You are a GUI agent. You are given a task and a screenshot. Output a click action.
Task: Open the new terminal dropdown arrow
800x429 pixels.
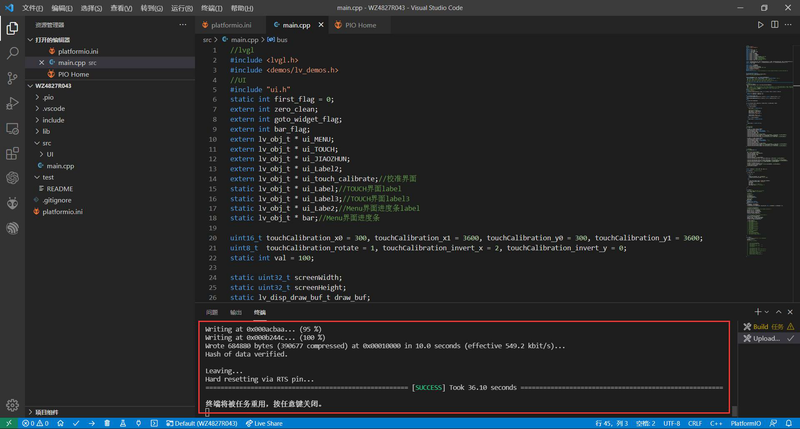[x=767, y=312]
